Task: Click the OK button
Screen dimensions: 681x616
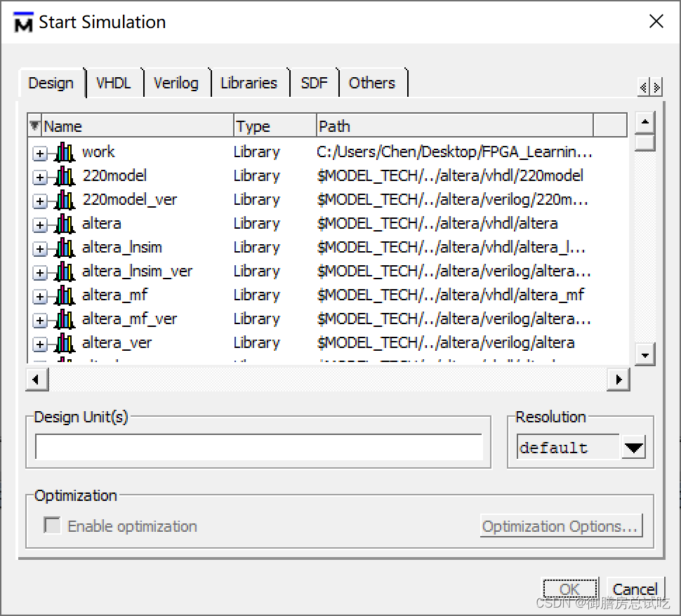Action: 570,589
